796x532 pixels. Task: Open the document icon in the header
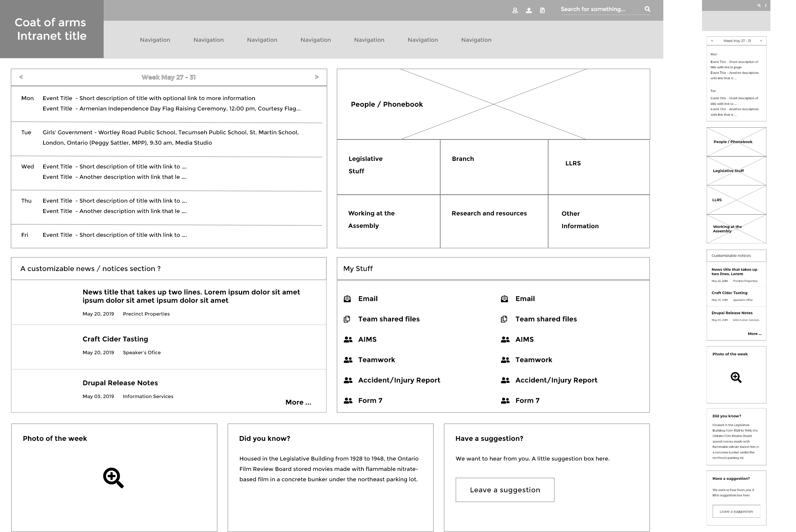pyautogui.click(x=542, y=10)
